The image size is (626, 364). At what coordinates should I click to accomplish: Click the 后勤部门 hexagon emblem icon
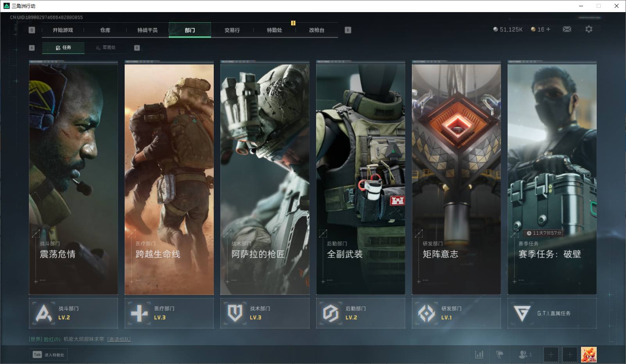click(x=331, y=313)
